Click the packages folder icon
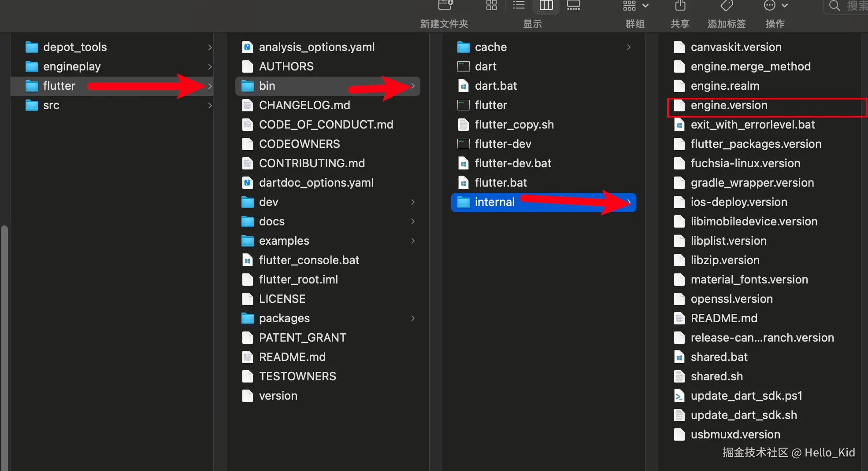868x471 pixels. pos(248,318)
